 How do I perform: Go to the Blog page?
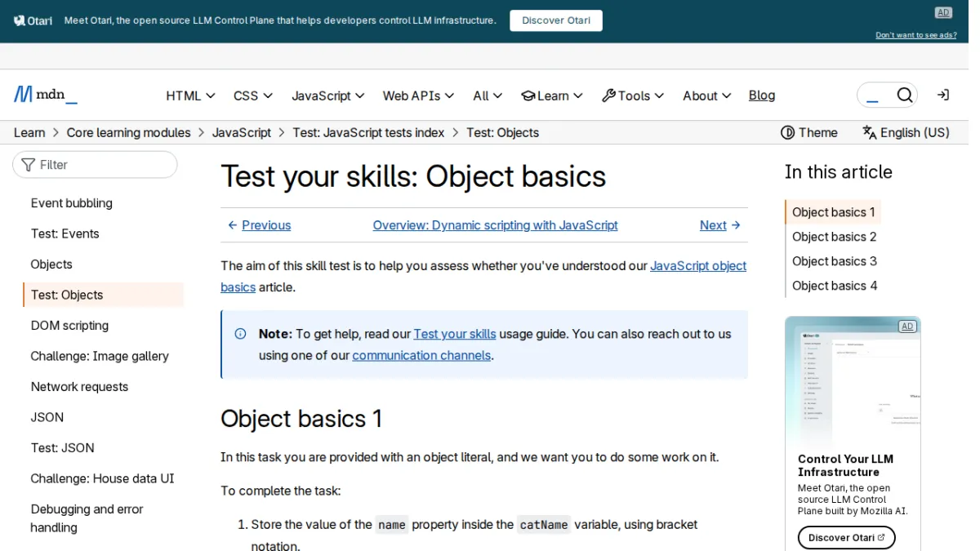click(762, 96)
